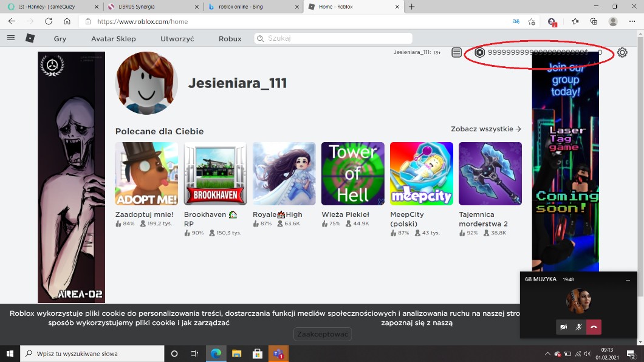Click the Roblox logo icon
Screen dimensions: 644x362
30,38
